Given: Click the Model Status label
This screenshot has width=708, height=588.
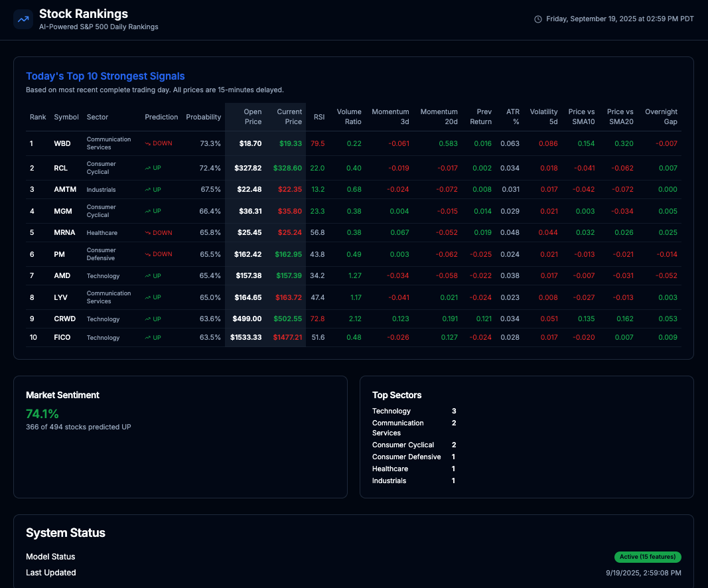Looking at the screenshot, I should coord(50,557).
